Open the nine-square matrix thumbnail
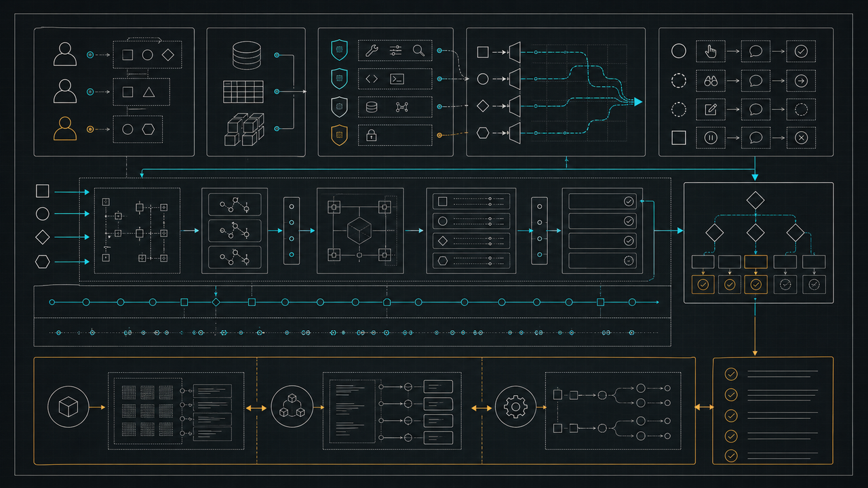 click(x=147, y=411)
